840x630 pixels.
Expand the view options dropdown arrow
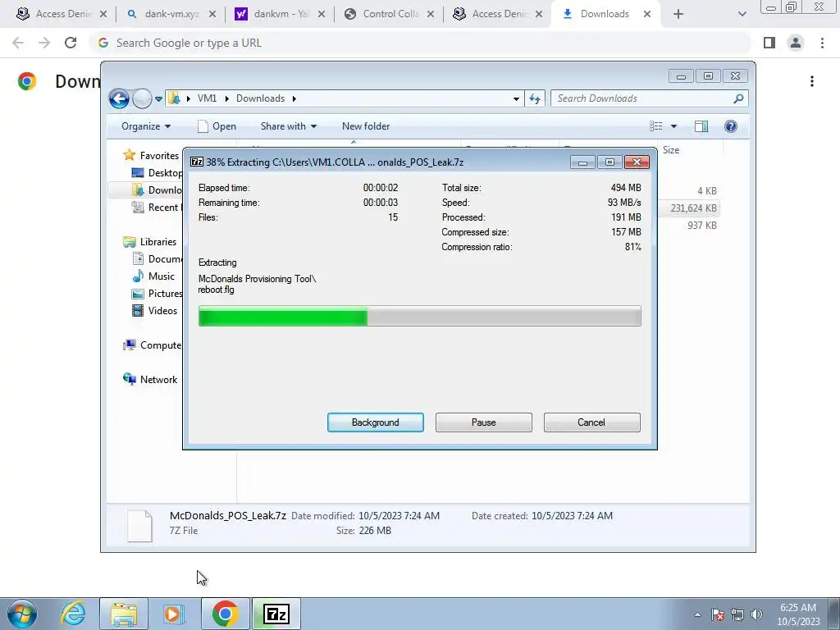point(674,126)
